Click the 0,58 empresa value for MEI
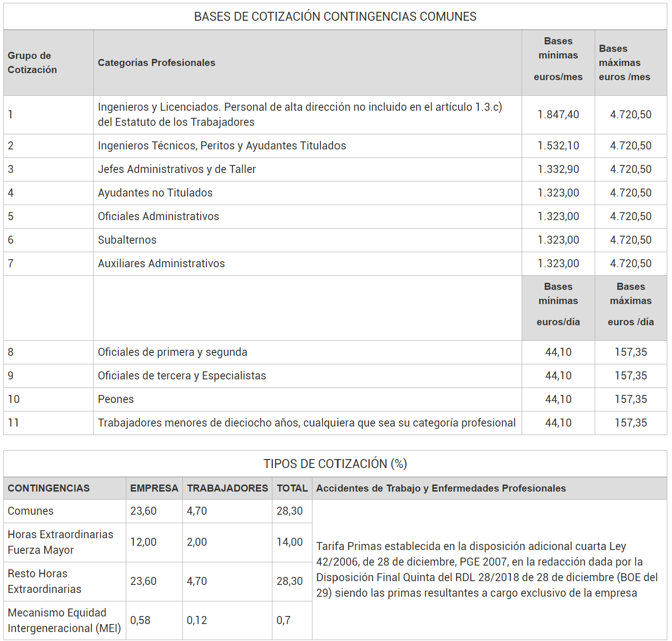 (x=140, y=620)
